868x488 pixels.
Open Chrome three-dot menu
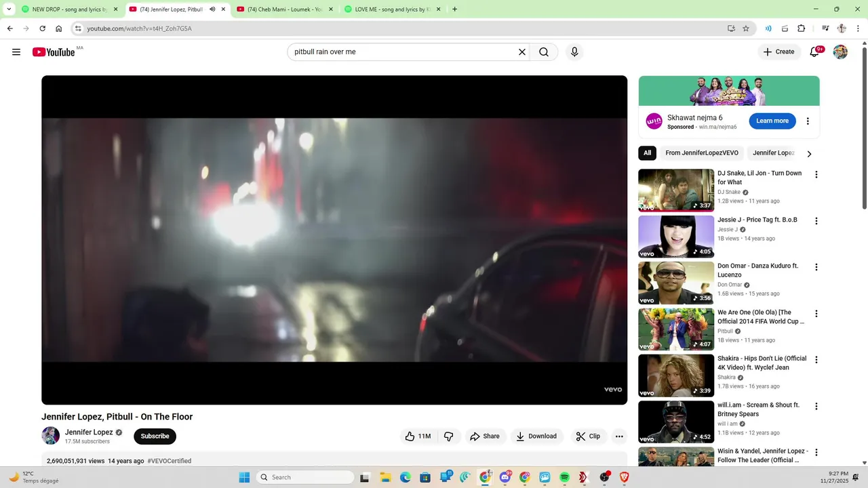pos(857,28)
